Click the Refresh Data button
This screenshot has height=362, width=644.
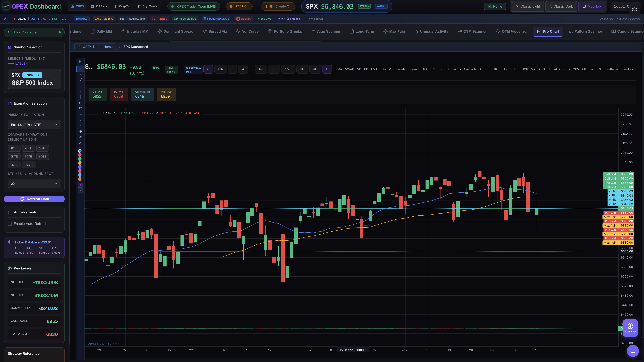pos(34,199)
